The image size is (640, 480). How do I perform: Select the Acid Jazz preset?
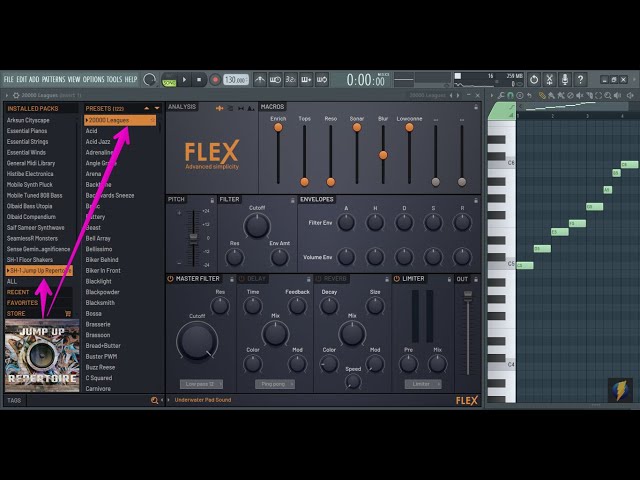[98, 142]
